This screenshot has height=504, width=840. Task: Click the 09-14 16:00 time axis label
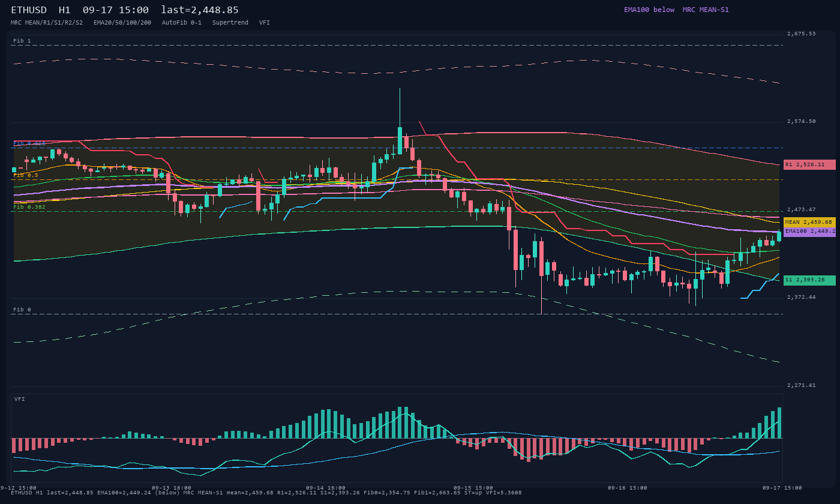[326, 488]
